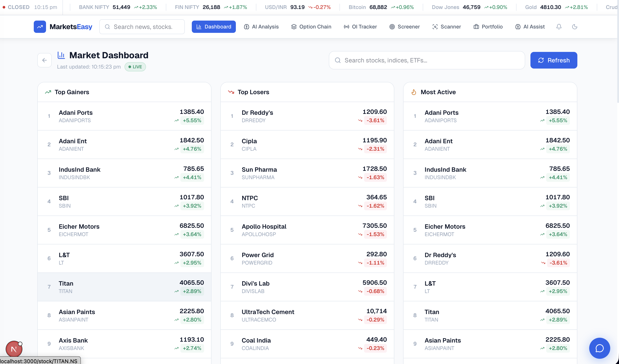Image resolution: width=619 pixels, height=364 pixels.
Task: Click the MarketsEasy brand name
Action: pos(71,27)
